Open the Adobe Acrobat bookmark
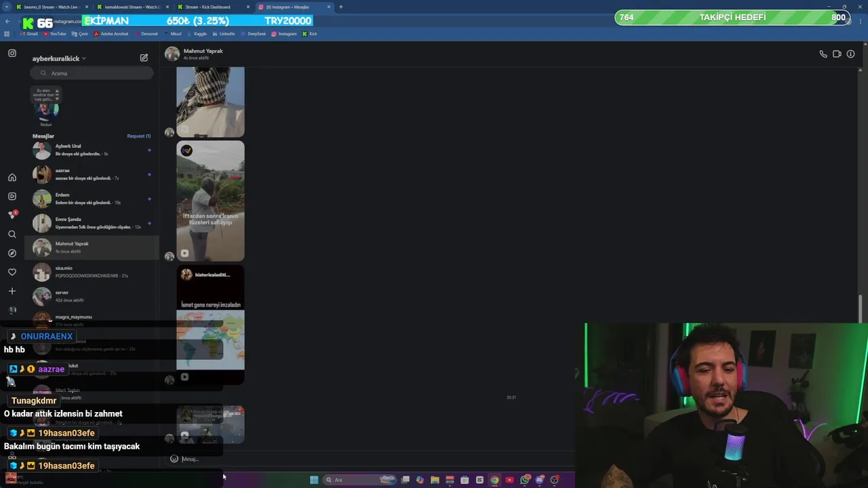The width and height of the screenshot is (868, 488). point(111,34)
